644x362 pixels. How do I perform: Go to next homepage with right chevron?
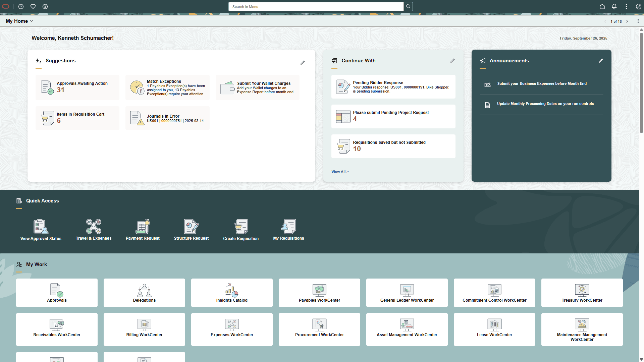627,21
